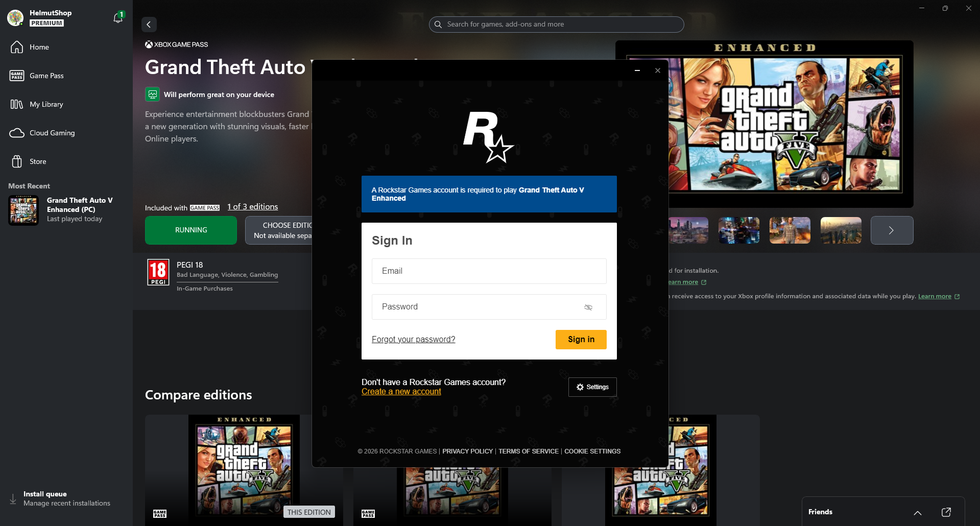This screenshot has width=980, height=526.
Task: Open the character standing screenshot thumbnail
Action: pos(790,230)
